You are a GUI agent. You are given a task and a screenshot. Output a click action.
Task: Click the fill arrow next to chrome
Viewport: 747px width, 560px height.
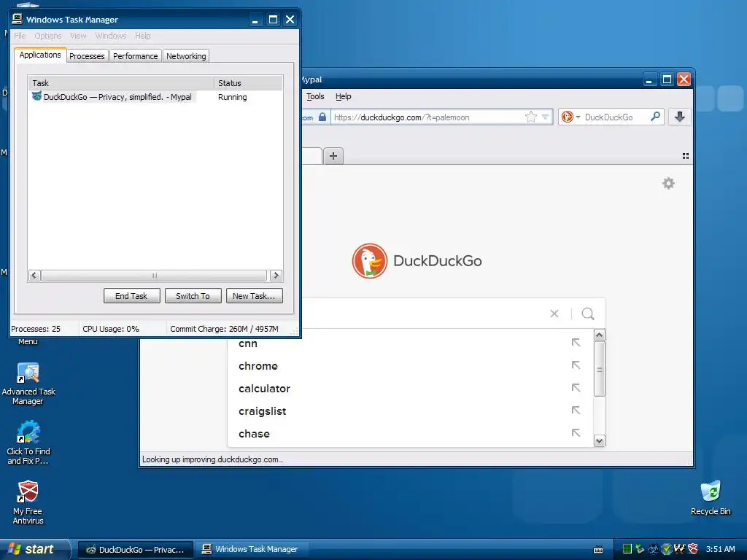(x=576, y=365)
